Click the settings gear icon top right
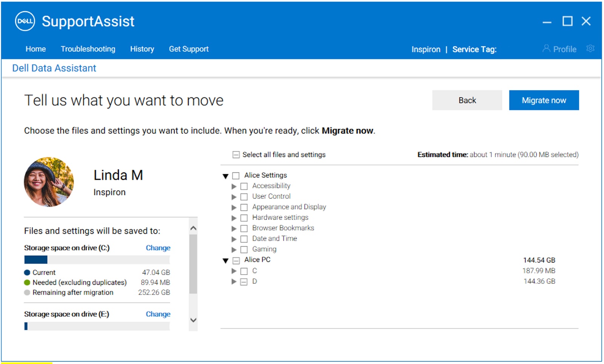Image resolution: width=604 pixels, height=364 pixels. tap(590, 49)
